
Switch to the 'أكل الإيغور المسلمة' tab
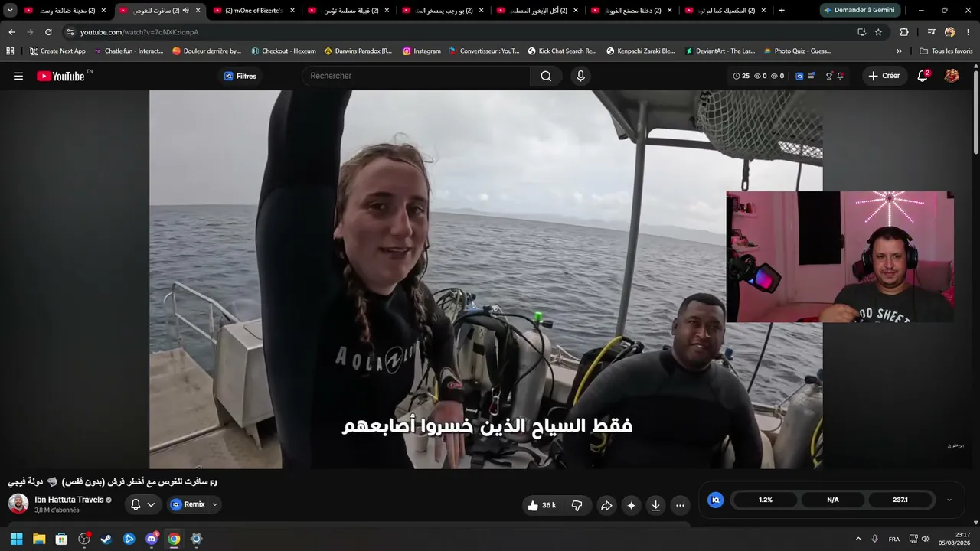pos(538,11)
